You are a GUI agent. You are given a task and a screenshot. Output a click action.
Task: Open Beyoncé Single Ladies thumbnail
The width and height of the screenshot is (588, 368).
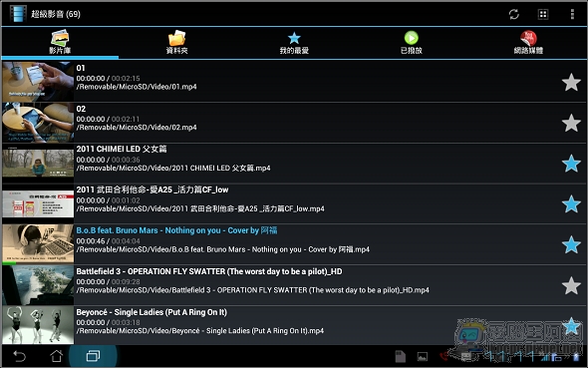[38, 325]
